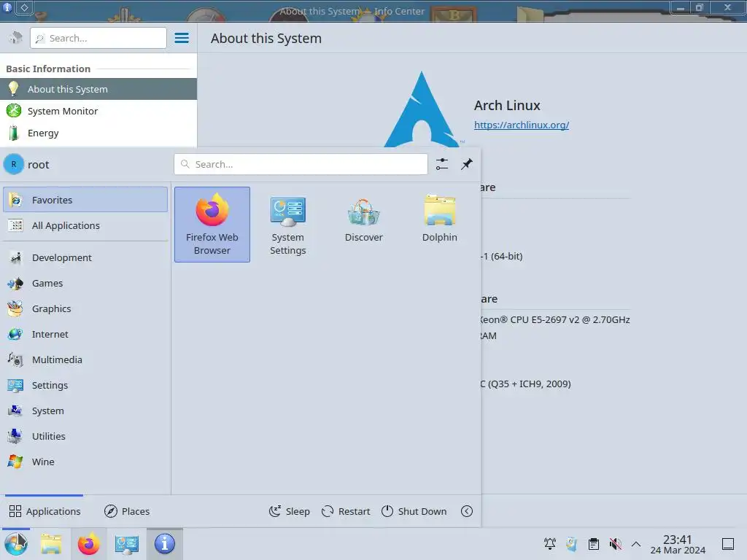Click the Restart button

coord(346,511)
